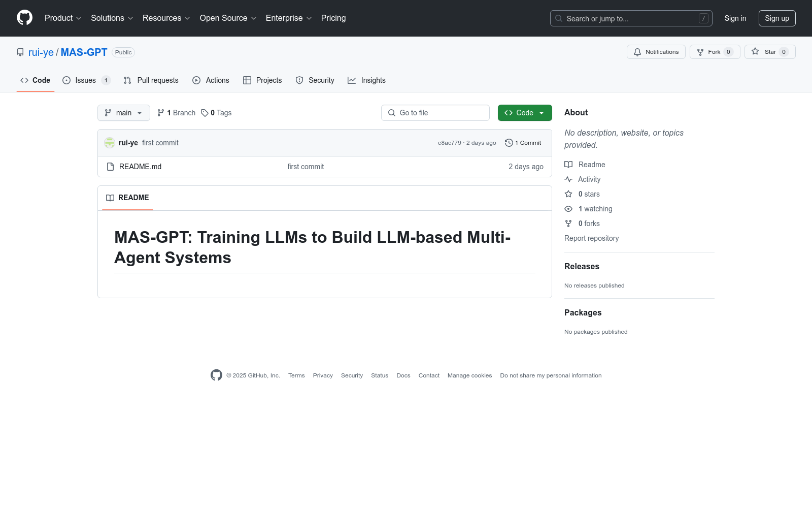Click the repository icon before rui-ye
The height and width of the screenshot is (508, 812).
point(20,52)
